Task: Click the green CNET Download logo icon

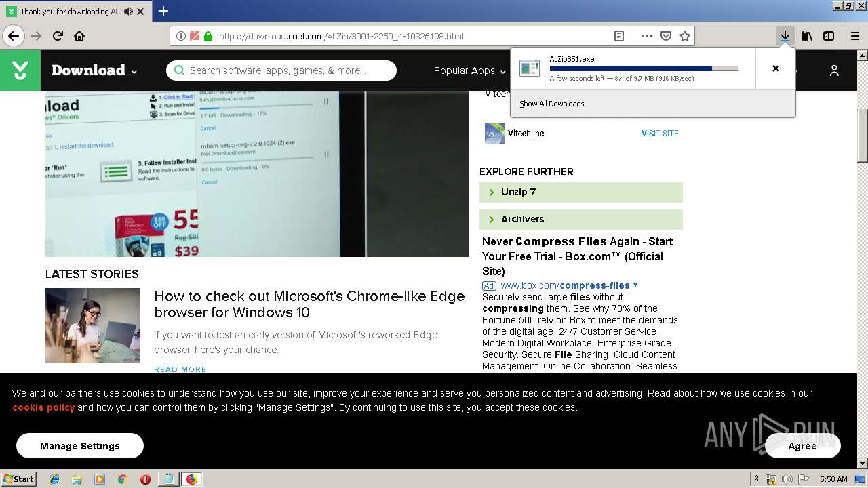Action: click(20, 70)
